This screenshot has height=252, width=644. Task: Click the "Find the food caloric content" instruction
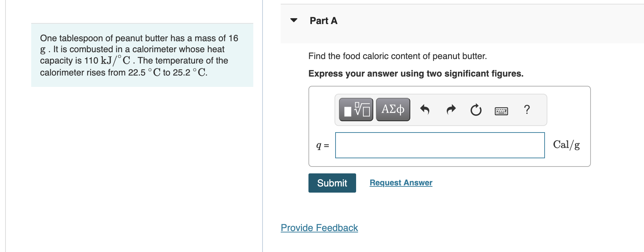397,56
